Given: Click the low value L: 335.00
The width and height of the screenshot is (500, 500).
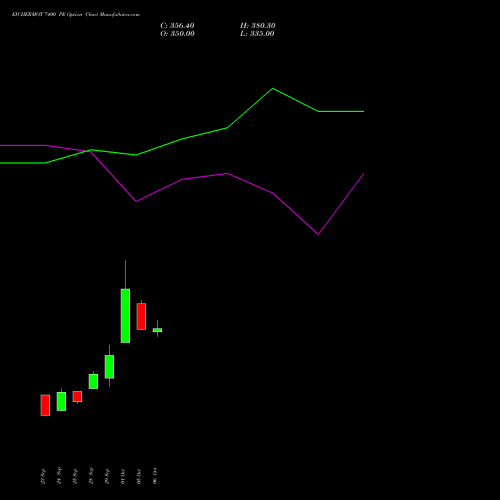Looking at the screenshot, I should click(257, 34).
